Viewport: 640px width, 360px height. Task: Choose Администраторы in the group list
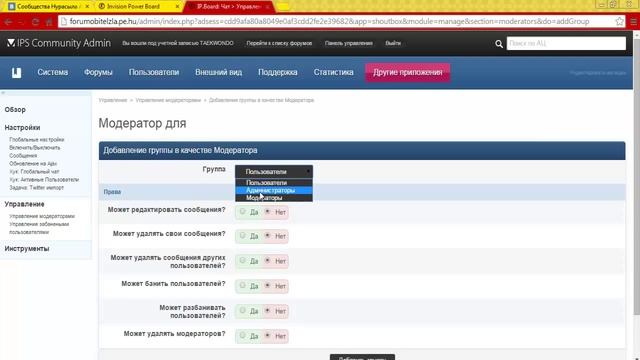(x=274, y=190)
